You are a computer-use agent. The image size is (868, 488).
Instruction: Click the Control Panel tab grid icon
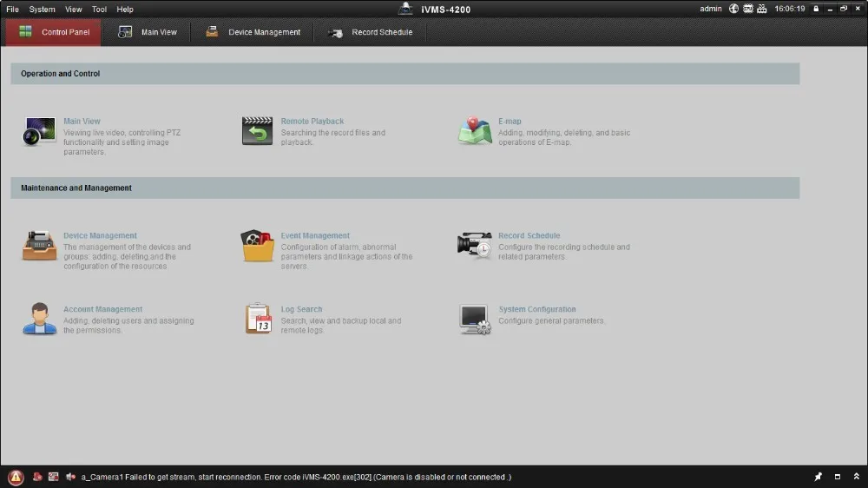pyautogui.click(x=25, y=31)
